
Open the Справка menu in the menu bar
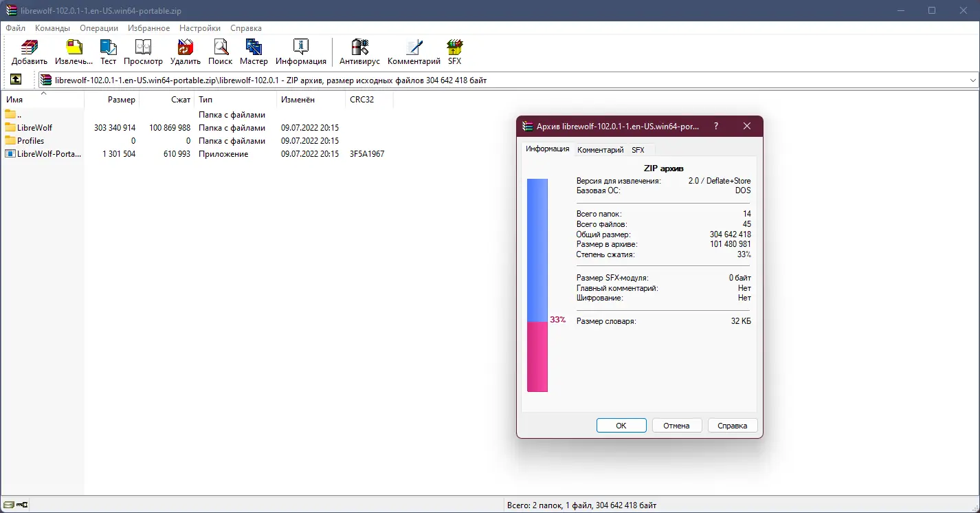pos(246,28)
